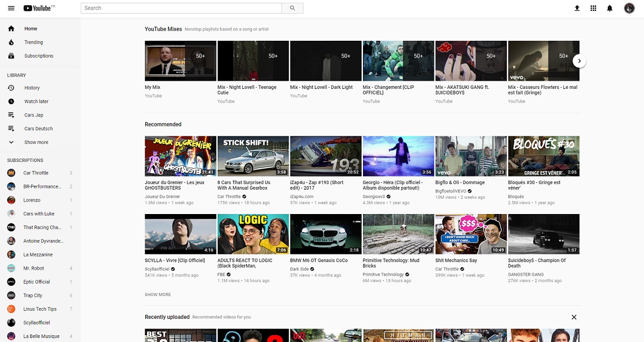The image size is (644, 342).
Task: Click the La Mezzanine channel avatar
Action: [11, 254]
